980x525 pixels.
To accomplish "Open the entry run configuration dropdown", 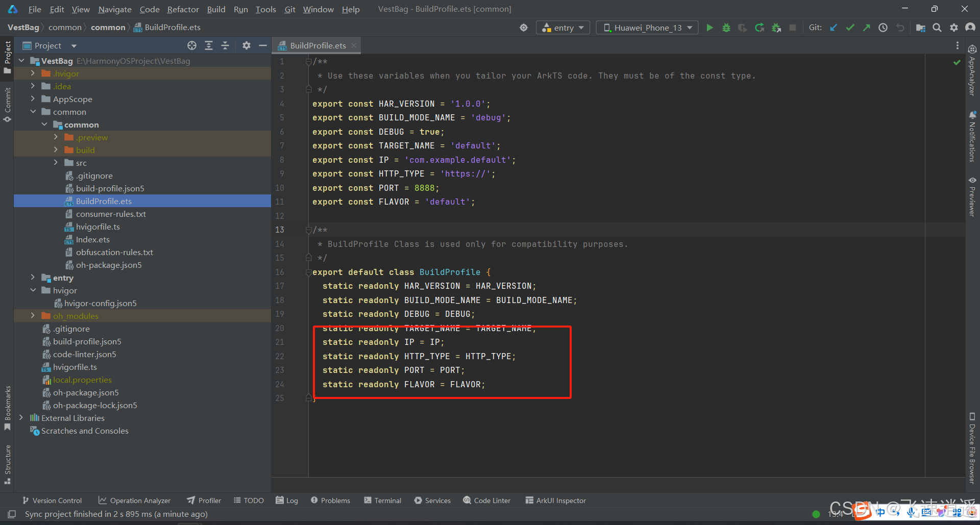I will click(x=563, y=28).
